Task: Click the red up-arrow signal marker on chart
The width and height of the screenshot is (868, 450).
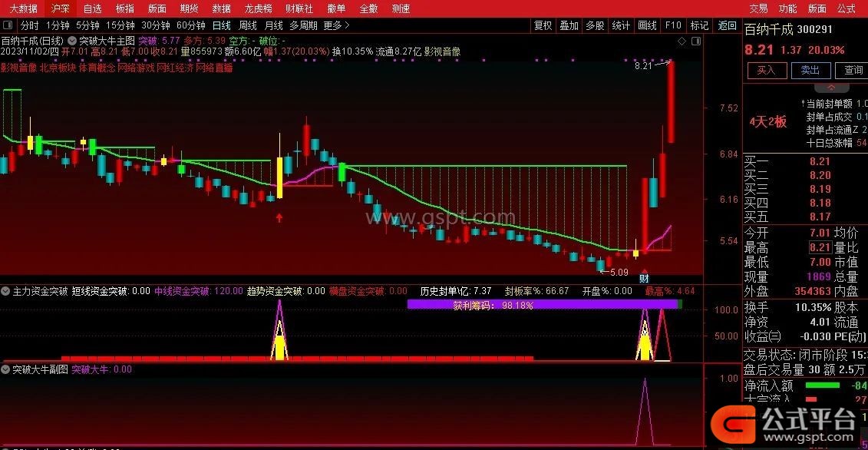Action: (x=279, y=218)
